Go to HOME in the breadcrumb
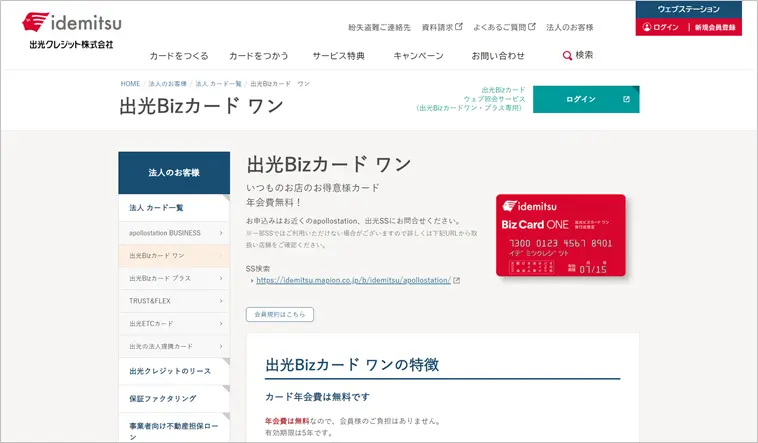This screenshot has height=443, width=758. [130, 83]
